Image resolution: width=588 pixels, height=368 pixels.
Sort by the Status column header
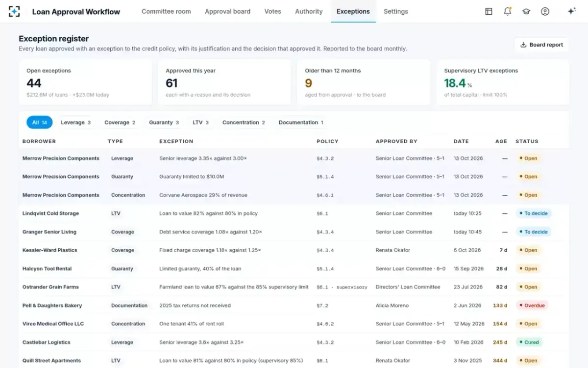click(x=527, y=141)
